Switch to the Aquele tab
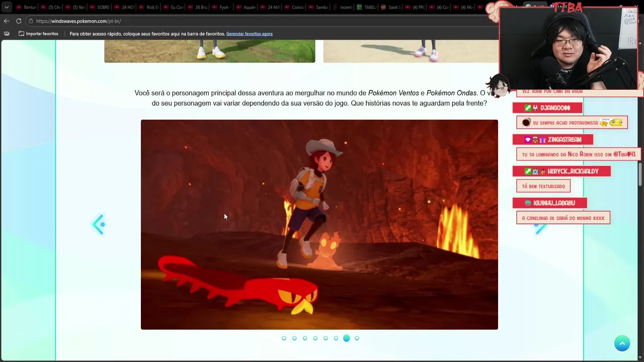The width and height of the screenshot is (644, 362). pos(246,8)
